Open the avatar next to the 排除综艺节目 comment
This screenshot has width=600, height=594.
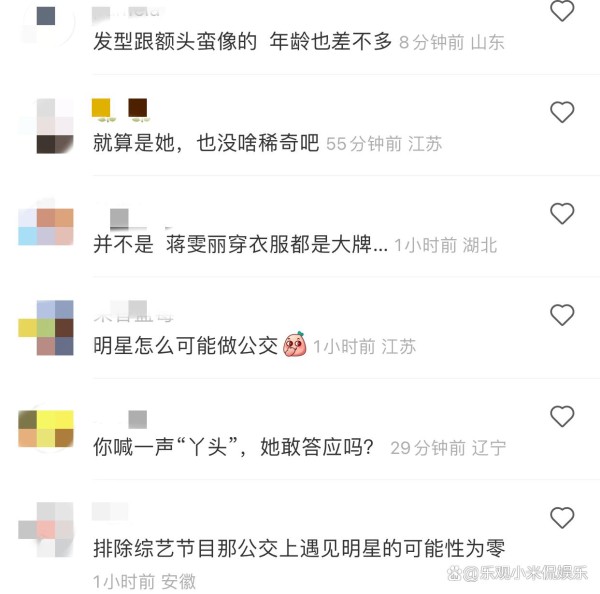click(x=46, y=530)
